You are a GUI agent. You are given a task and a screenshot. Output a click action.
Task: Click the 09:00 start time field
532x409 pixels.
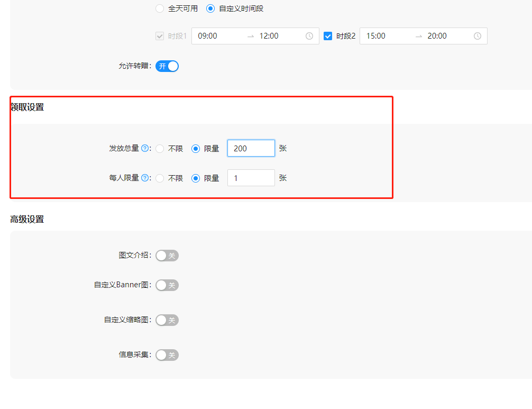206,35
